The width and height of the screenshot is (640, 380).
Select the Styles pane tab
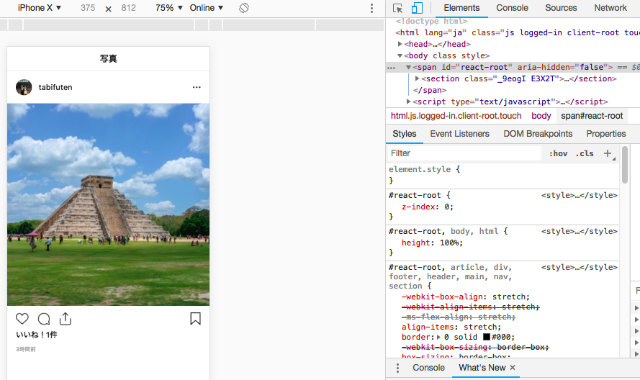(x=404, y=134)
